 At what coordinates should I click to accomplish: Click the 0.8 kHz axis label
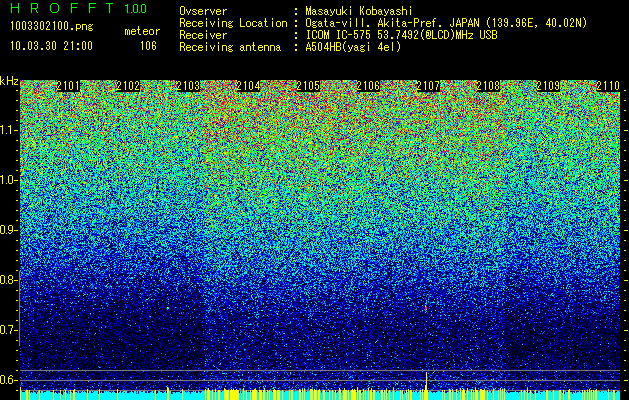point(9,280)
